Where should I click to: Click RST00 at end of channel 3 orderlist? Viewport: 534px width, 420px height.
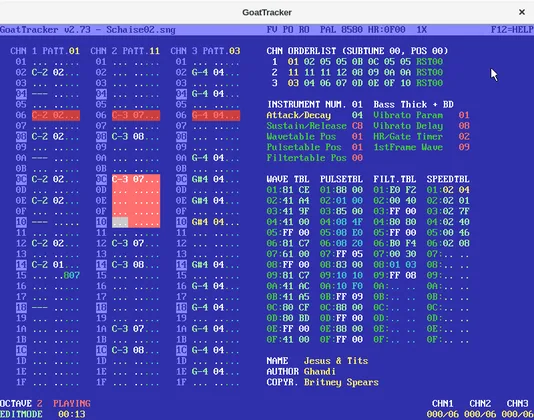(429, 83)
